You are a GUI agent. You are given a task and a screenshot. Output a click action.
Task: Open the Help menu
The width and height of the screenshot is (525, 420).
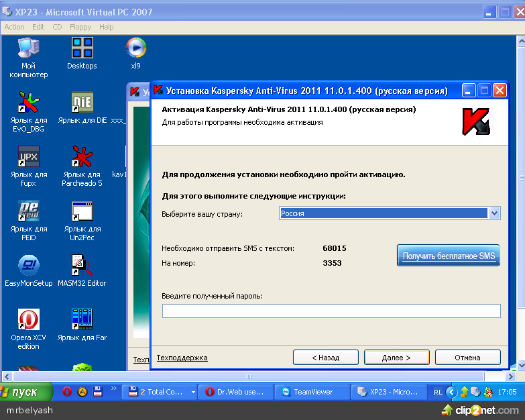(106, 27)
